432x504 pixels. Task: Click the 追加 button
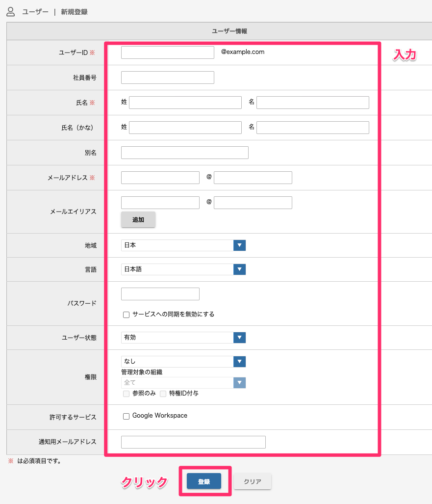tap(138, 219)
